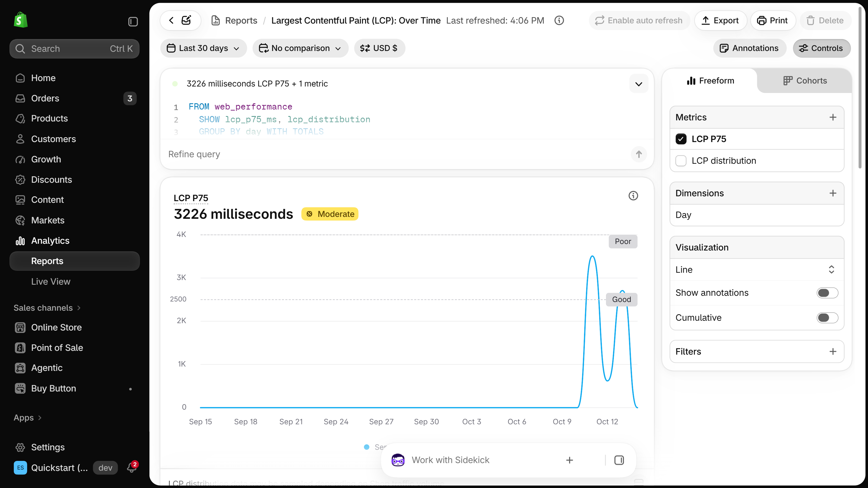Click the Growth gauge icon
Screen dimensions: 868x488
click(x=20, y=159)
